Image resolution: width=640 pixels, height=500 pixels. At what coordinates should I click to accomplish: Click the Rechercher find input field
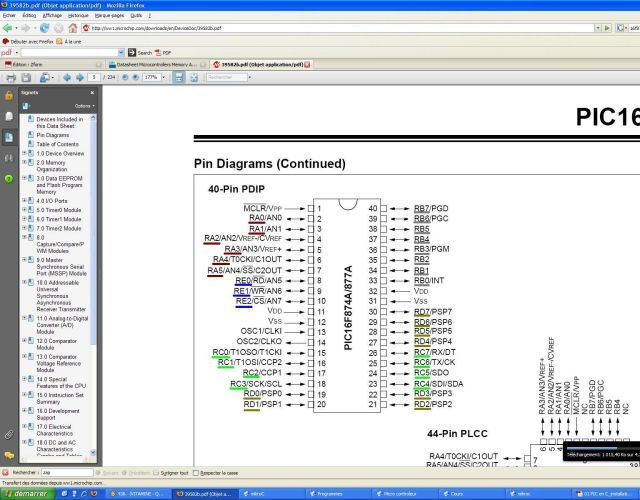(x=67, y=473)
